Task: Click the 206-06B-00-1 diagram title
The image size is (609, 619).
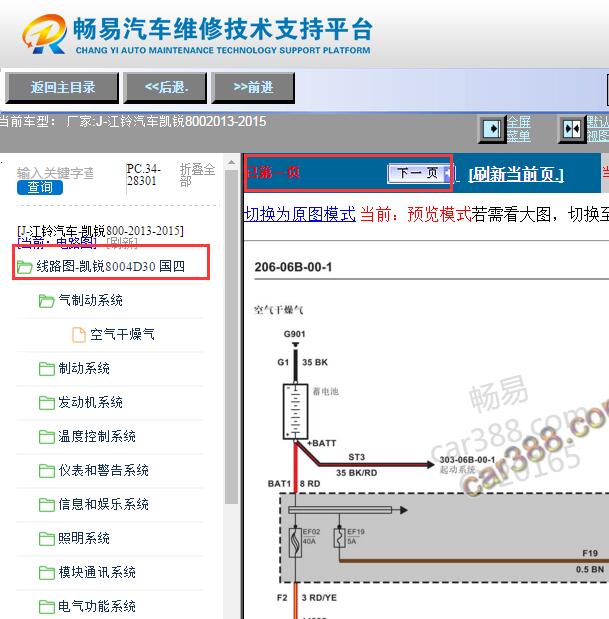Action: [x=293, y=267]
